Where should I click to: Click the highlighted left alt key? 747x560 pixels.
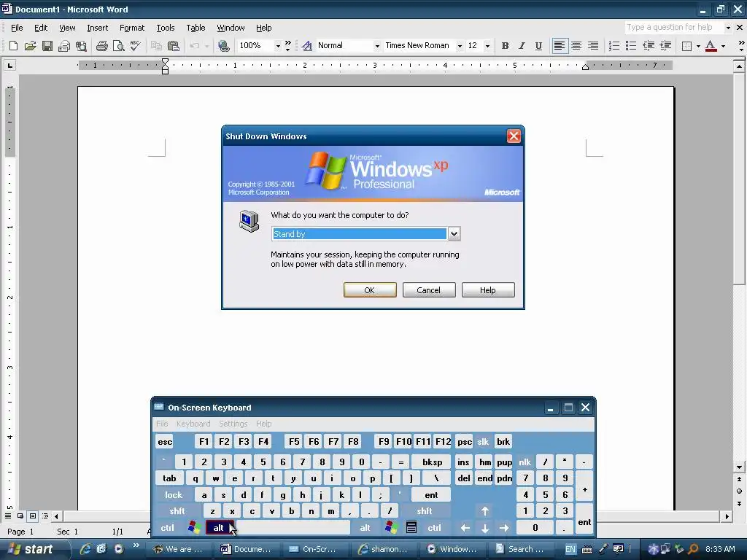(219, 528)
